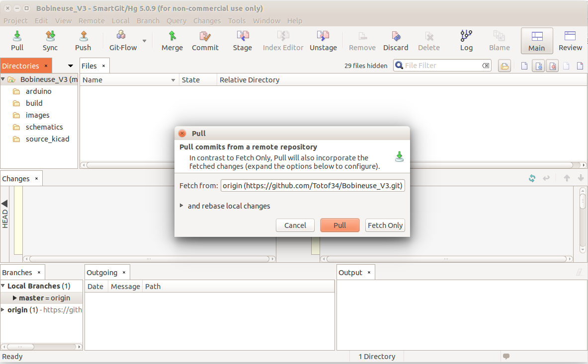Toggle the first file-state filter icon

(x=524, y=66)
